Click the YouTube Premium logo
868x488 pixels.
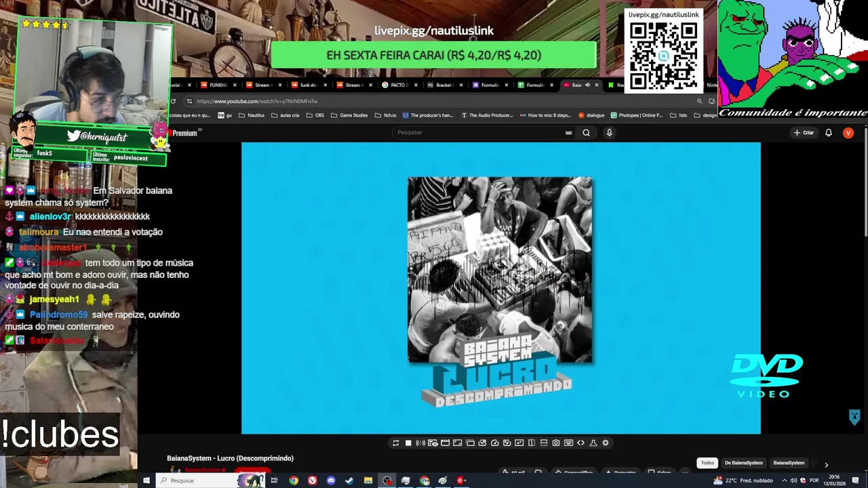[184, 134]
